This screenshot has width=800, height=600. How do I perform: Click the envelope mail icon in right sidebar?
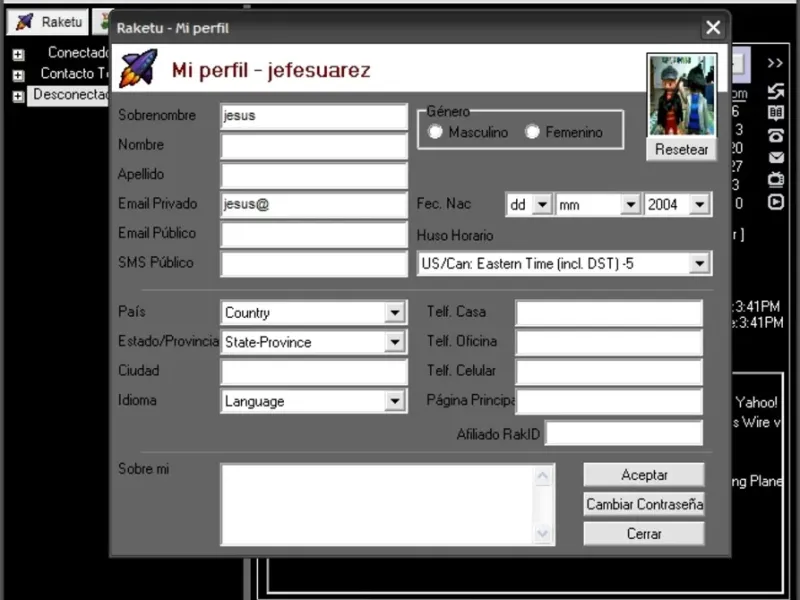click(776, 157)
